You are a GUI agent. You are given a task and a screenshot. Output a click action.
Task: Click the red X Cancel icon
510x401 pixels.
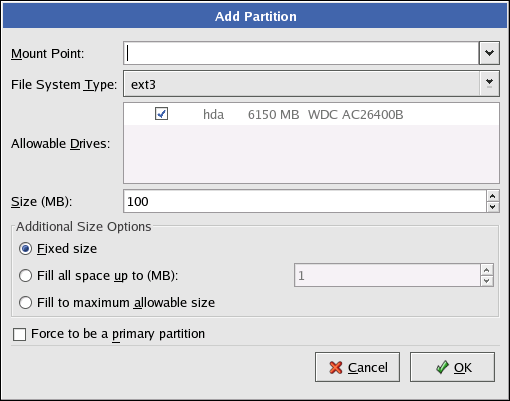click(x=336, y=367)
